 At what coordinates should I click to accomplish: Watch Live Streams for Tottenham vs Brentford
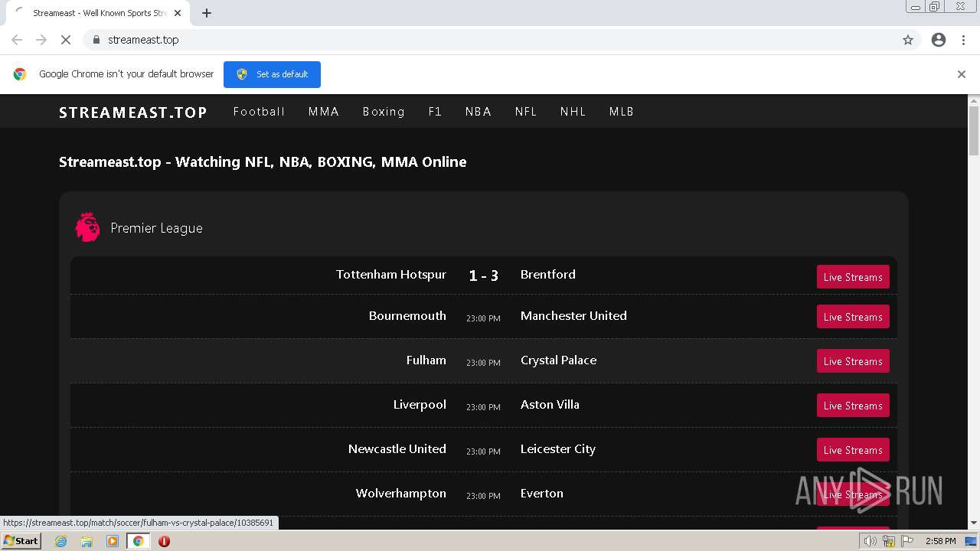[x=853, y=277]
